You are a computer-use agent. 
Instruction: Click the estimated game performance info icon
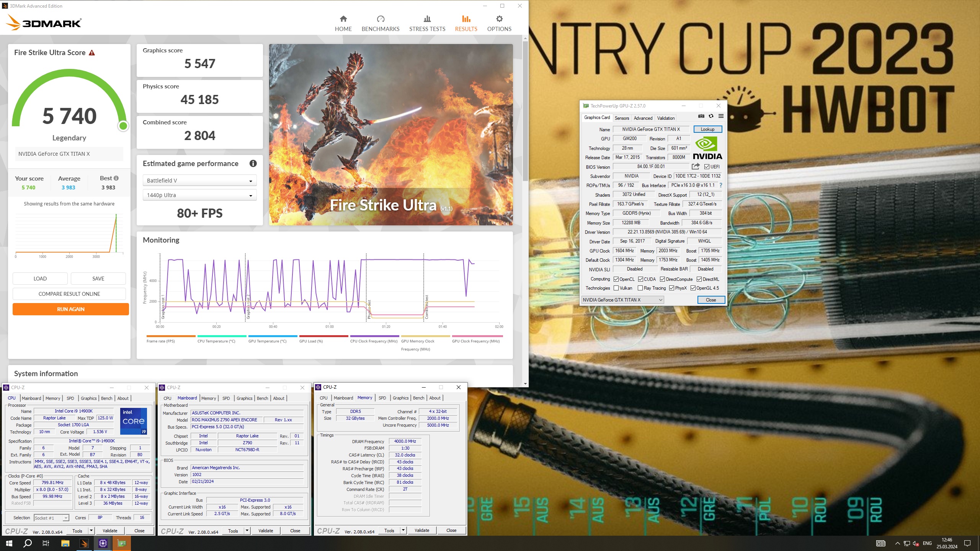pyautogui.click(x=253, y=163)
